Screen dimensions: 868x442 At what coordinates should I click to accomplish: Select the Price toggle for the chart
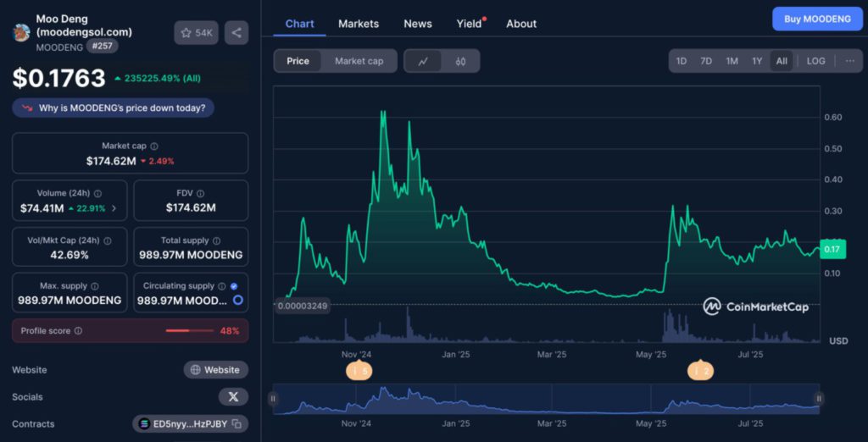298,61
